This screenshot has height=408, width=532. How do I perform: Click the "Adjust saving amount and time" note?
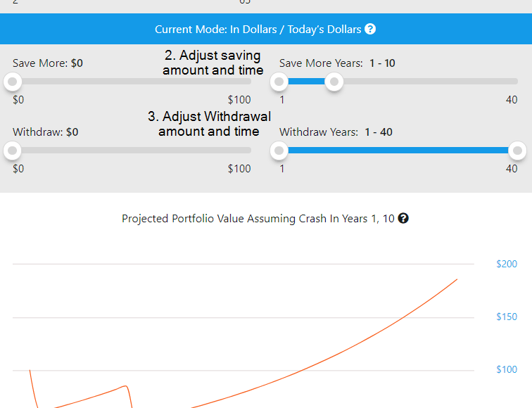(213, 63)
